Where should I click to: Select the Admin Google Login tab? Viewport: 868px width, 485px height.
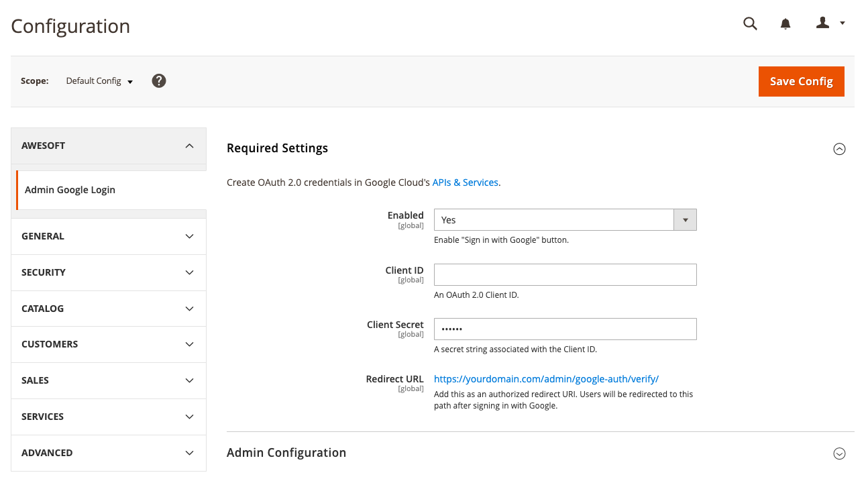tap(70, 190)
